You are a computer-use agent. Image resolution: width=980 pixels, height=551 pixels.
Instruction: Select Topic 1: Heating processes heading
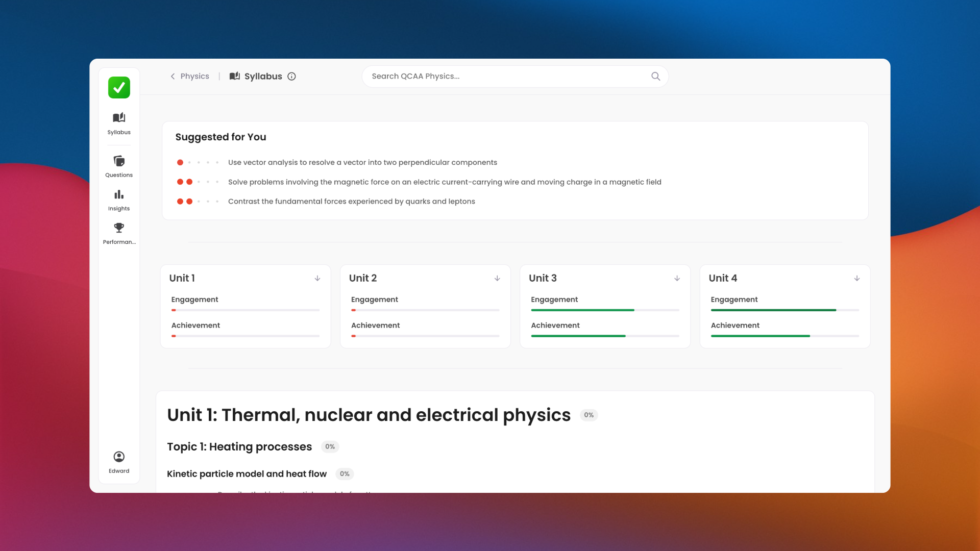pyautogui.click(x=239, y=447)
